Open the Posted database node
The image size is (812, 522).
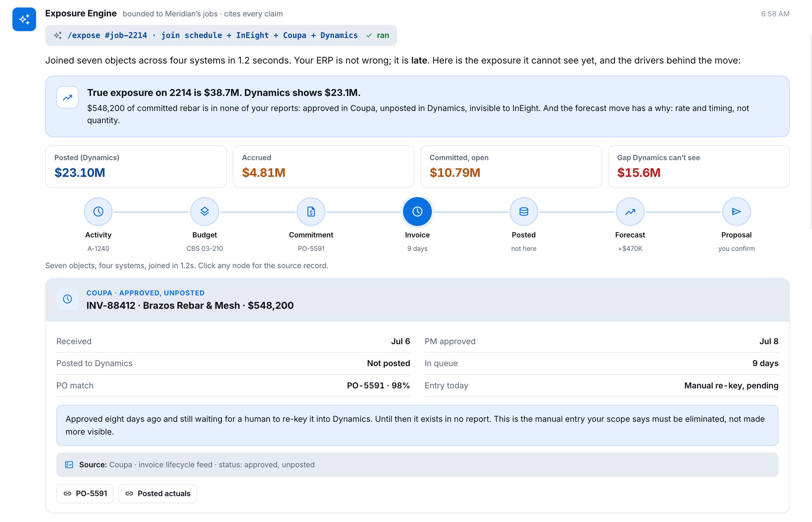point(524,212)
